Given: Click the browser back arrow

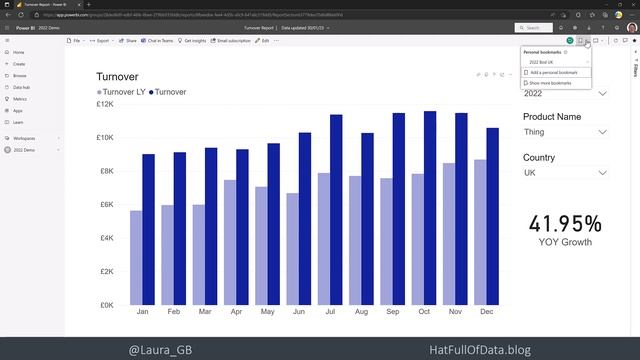Looking at the screenshot, I should pyautogui.click(x=8, y=15).
